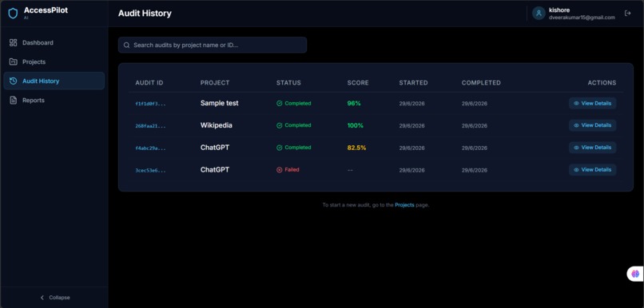Screen dimensions: 644x308
Task: Click username kishore in header
Action: point(559,10)
